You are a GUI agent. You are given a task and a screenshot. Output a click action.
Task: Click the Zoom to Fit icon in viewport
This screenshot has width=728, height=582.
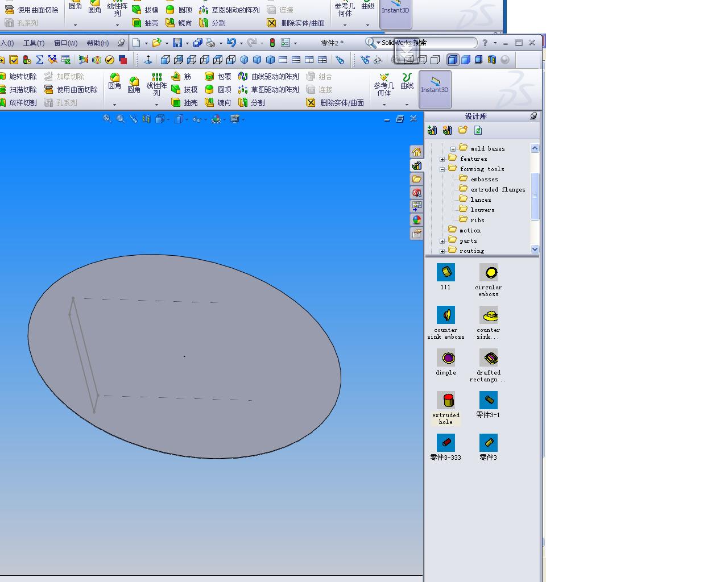coord(107,119)
